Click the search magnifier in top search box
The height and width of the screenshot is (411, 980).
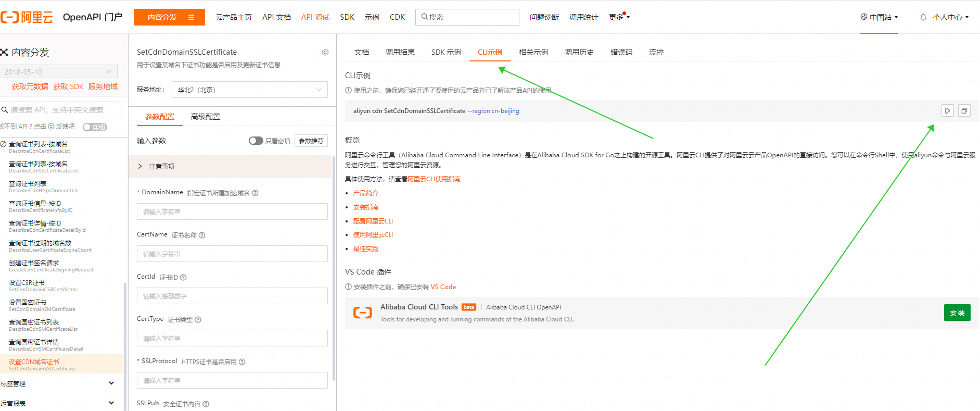[425, 17]
